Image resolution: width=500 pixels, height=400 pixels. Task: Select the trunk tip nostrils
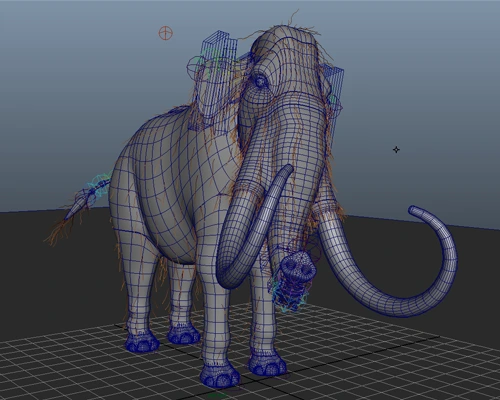(x=298, y=265)
